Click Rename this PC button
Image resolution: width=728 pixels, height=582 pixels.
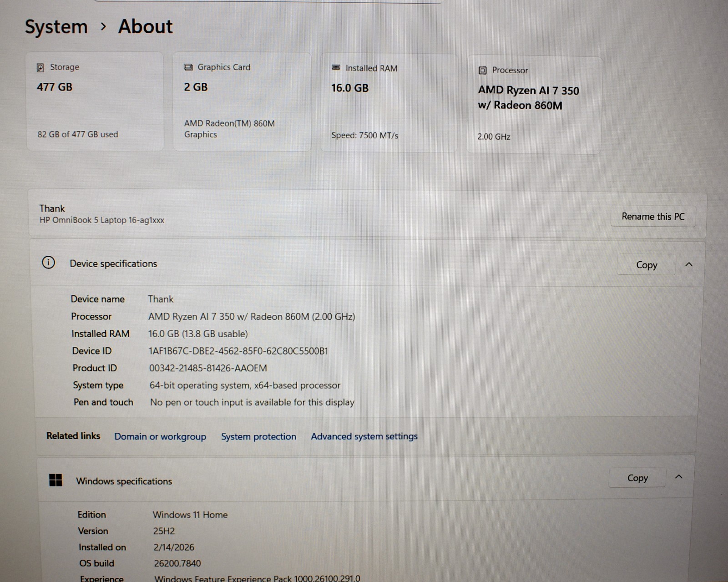(x=653, y=217)
